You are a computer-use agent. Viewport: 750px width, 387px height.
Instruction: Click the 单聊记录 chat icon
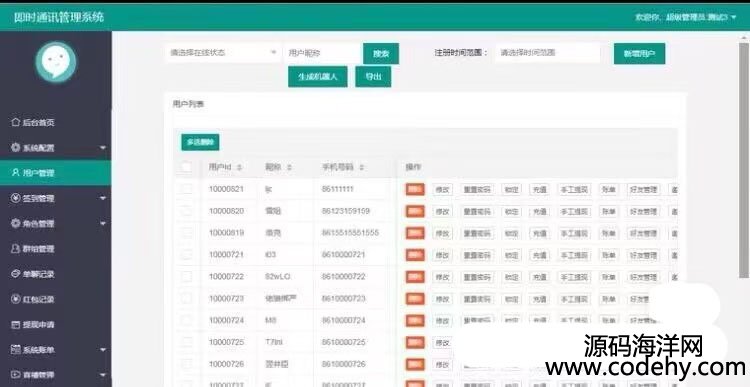coord(16,274)
